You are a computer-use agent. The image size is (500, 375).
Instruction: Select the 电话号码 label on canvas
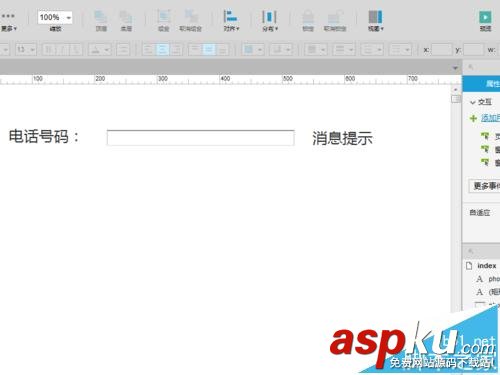43,137
